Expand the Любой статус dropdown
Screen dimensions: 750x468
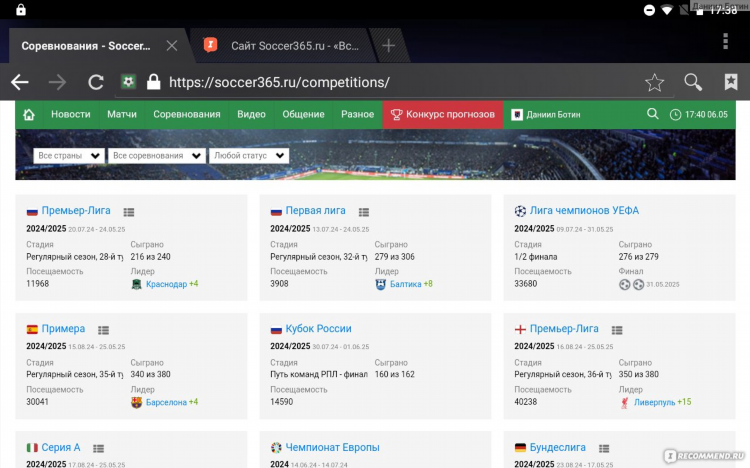[249, 156]
